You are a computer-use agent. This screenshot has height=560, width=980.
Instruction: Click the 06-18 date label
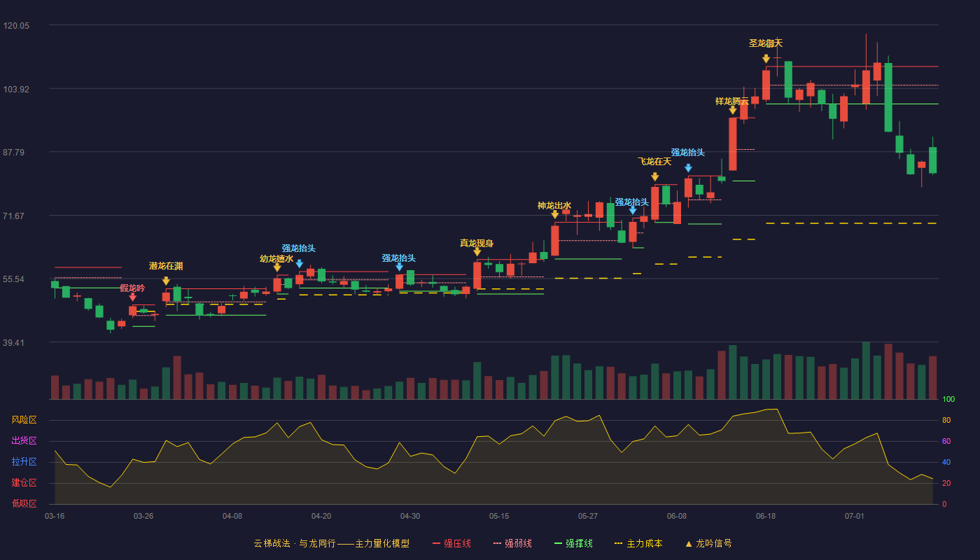click(766, 516)
